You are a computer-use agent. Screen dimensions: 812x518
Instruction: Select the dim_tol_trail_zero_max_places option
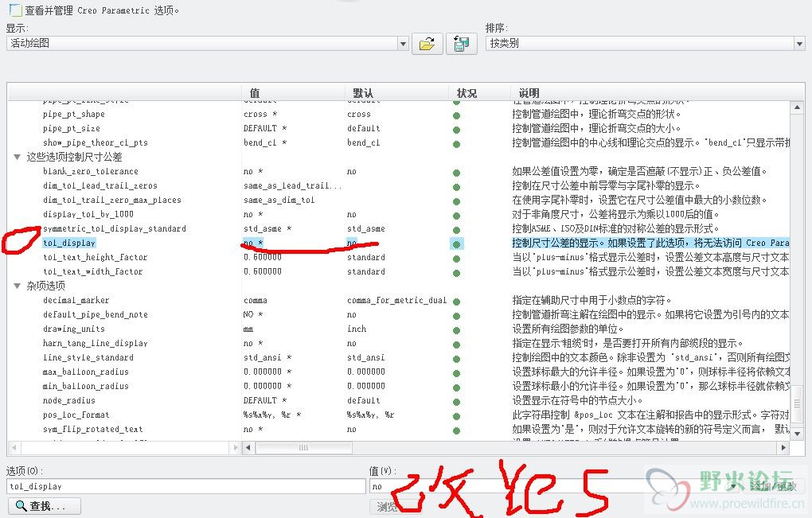click(x=112, y=200)
